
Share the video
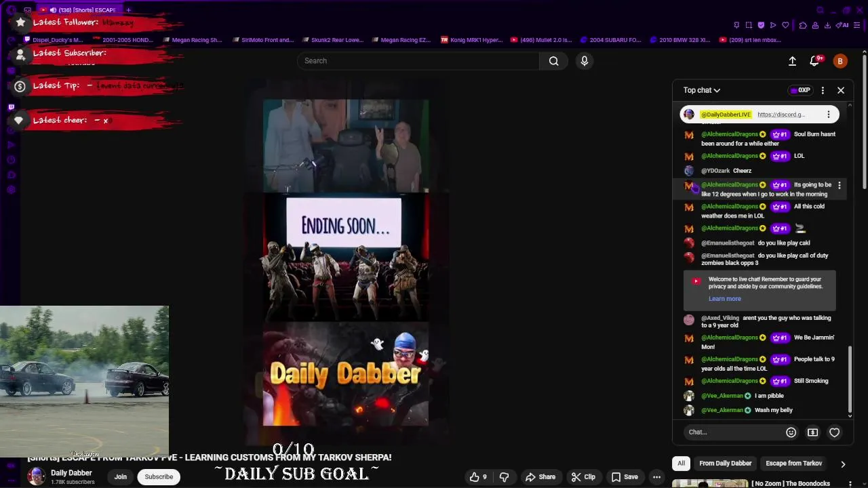point(540,477)
